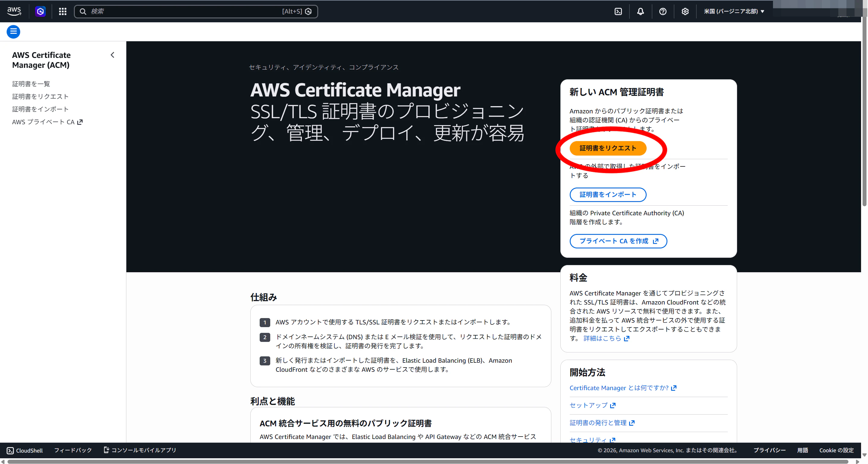Click the search magnifier icon
Image resolution: width=868 pixels, height=464 pixels.
point(83,11)
